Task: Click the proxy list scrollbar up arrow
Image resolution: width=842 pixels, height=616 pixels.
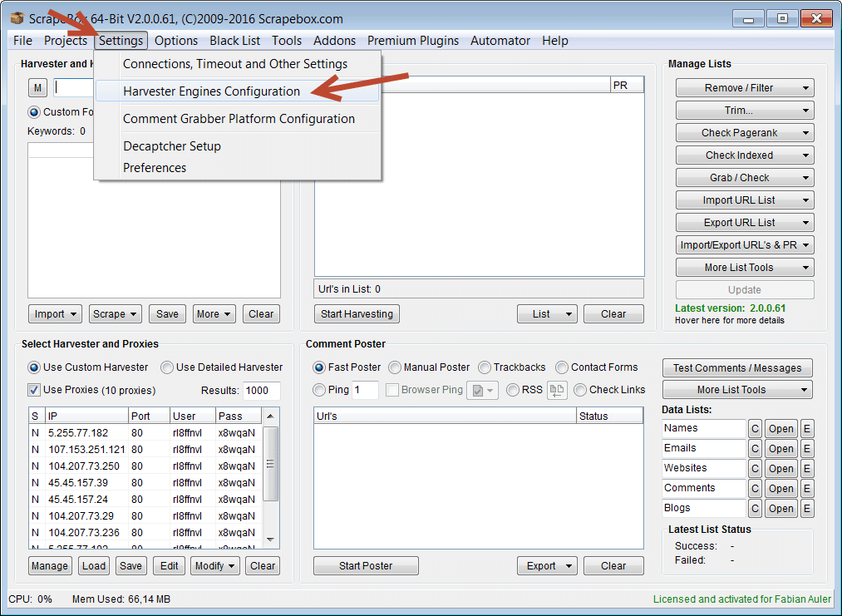Action: (271, 416)
